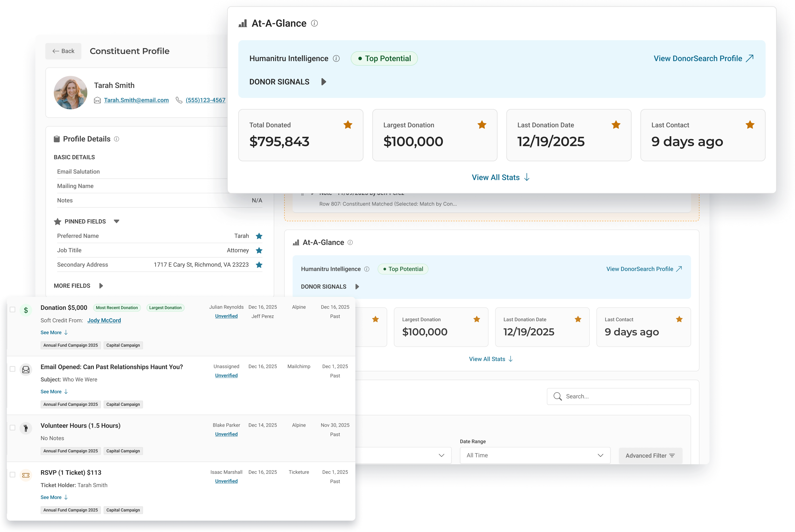Toggle star on front Largest Donation card

pos(482,125)
